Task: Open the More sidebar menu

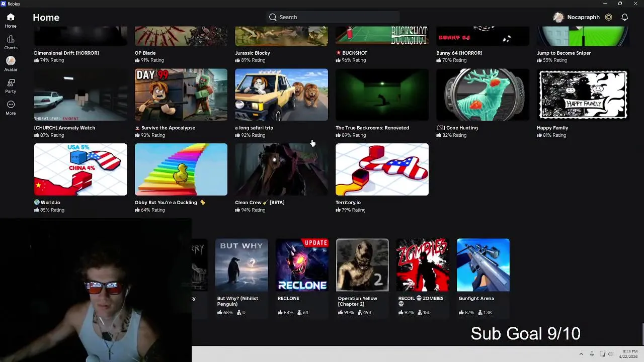Action: 11,104
